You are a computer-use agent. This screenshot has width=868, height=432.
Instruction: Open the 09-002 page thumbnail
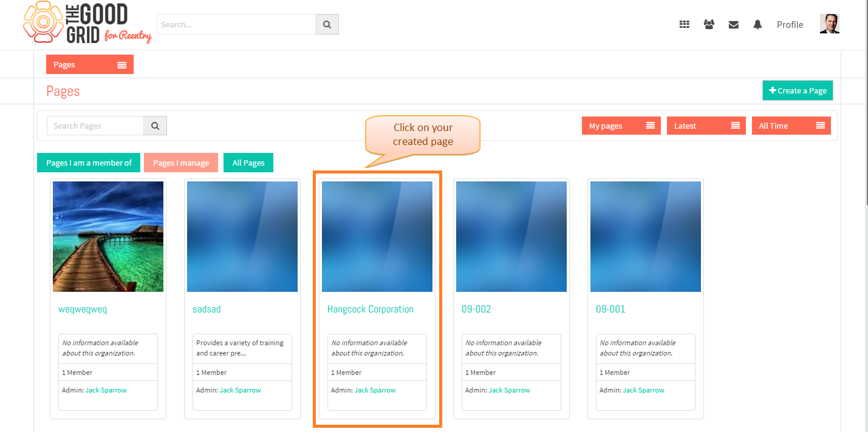click(511, 237)
